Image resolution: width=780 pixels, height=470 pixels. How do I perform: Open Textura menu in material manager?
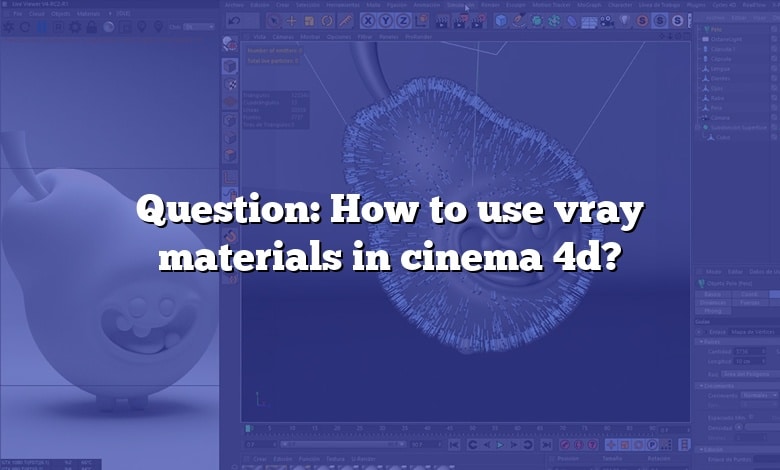(335, 459)
